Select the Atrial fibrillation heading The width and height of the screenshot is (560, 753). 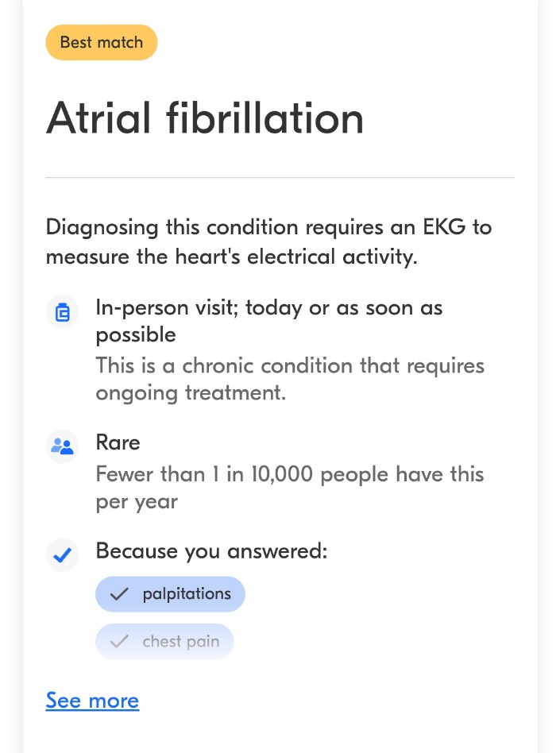[x=205, y=118]
